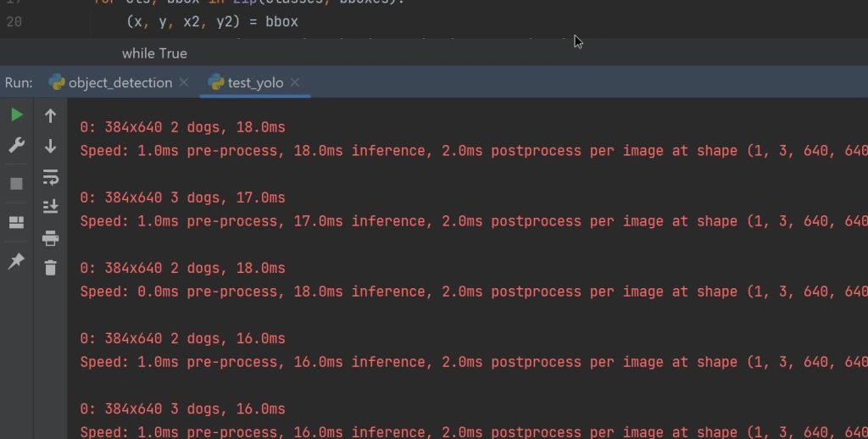Click the 'Run:' panel label
The image size is (868, 439).
(x=19, y=82)
